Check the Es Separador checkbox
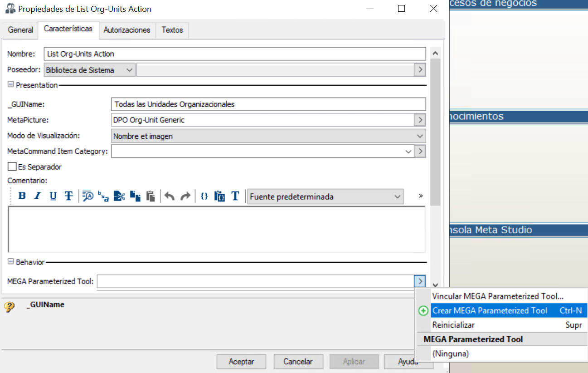 pyautogui.click(x=12, y=167)
